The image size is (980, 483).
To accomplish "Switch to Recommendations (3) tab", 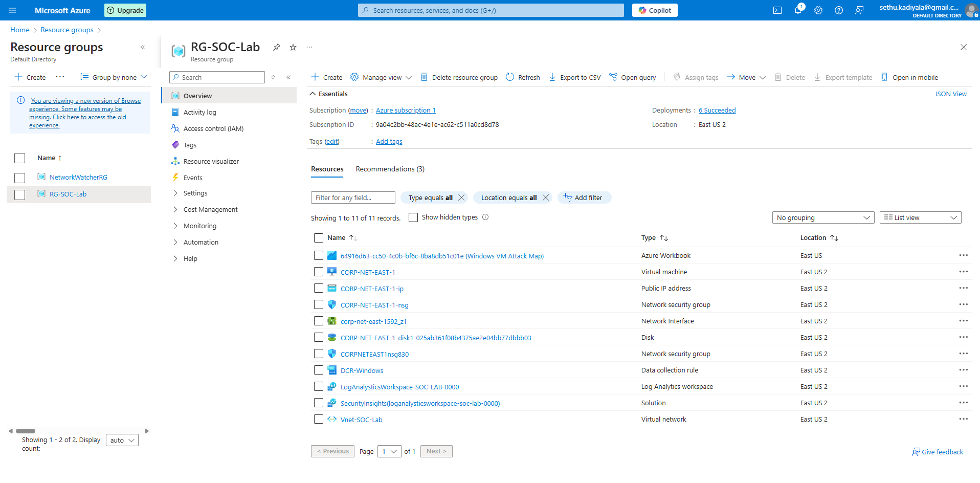I will point(390,169).
